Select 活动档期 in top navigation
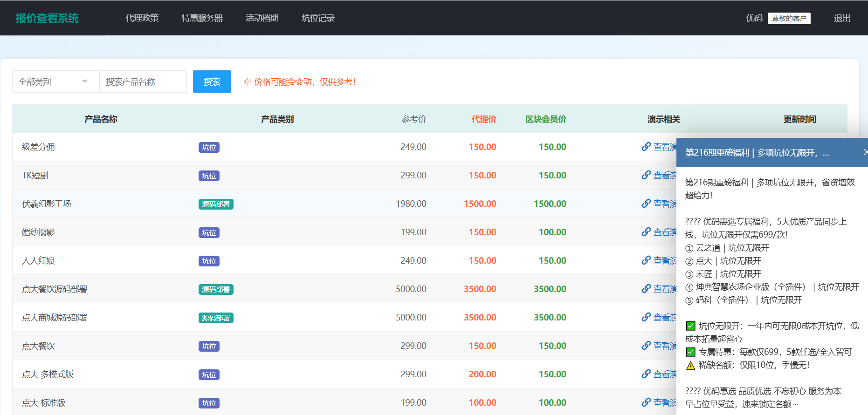The height and width of the screenshot is (415, 868). pyautogui.click(x=262, y=18)
